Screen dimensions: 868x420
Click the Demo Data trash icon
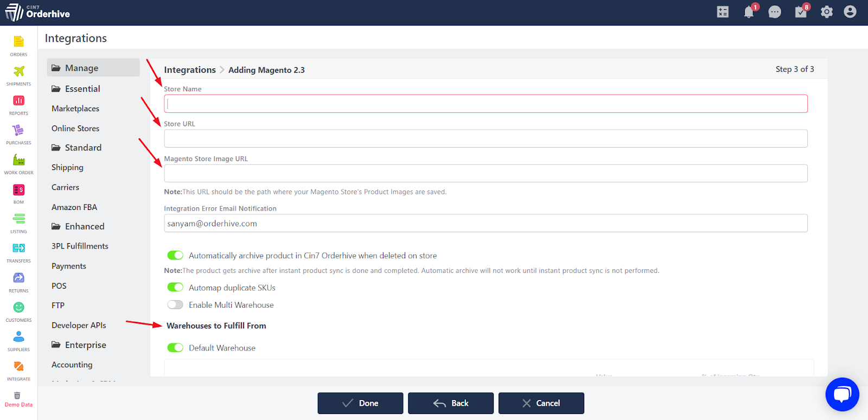click(17, 395)
